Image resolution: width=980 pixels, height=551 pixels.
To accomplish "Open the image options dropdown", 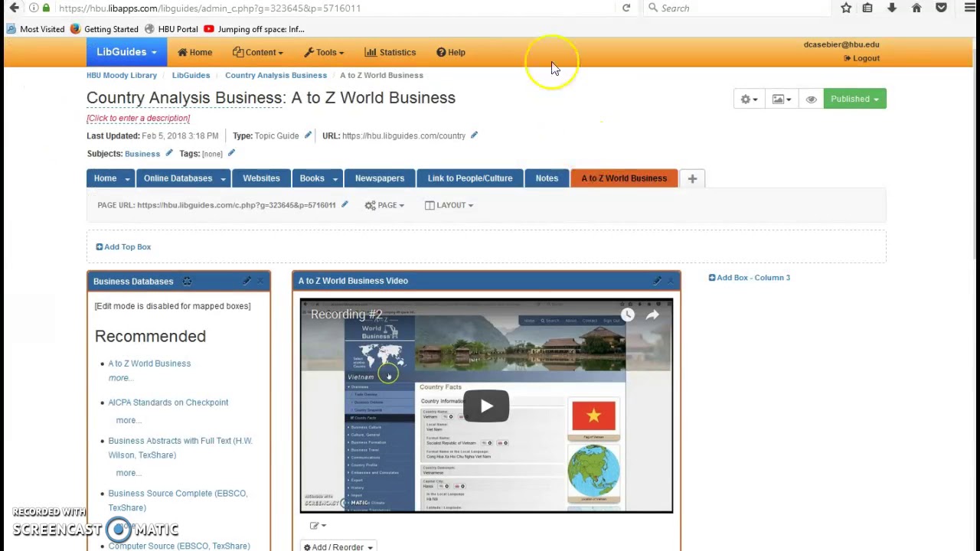I will tap(782, 99).
